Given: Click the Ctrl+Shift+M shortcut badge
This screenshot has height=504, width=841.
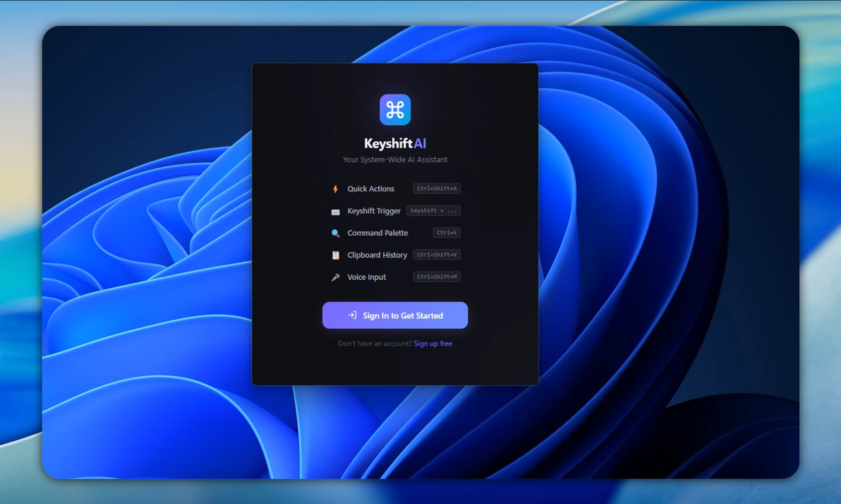Looking at the screenshot, I should 437,277.
